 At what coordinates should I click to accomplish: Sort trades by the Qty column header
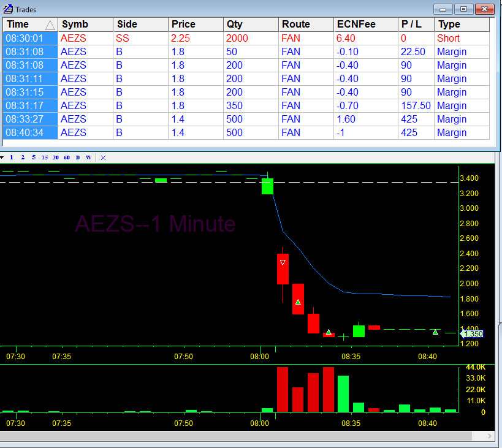[x=251, y=25]
